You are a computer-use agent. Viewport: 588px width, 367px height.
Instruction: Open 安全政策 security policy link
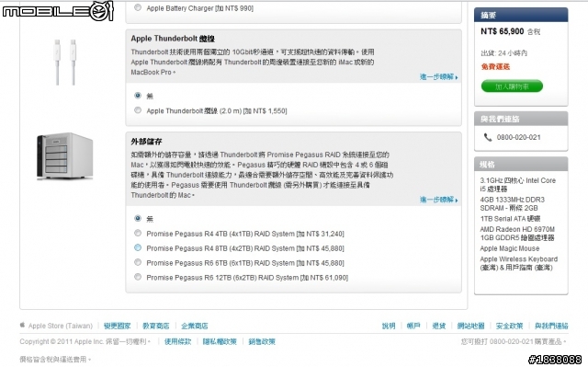[509, 326]
